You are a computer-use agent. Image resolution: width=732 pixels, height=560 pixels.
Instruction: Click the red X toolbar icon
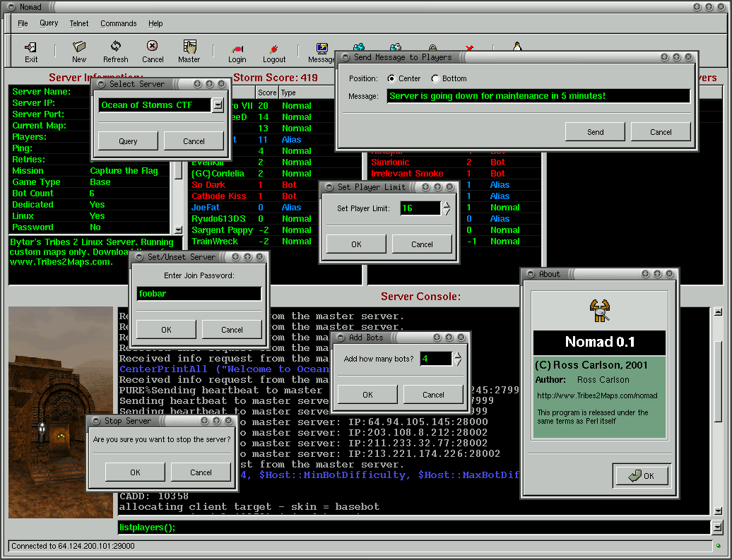468,47
